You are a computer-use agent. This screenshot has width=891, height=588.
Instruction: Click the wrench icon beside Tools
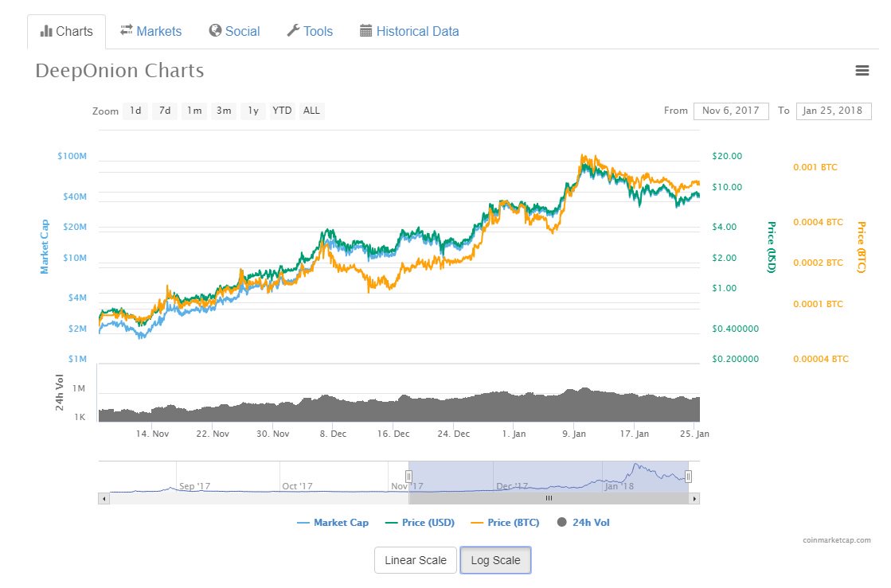tap(293, 31)
